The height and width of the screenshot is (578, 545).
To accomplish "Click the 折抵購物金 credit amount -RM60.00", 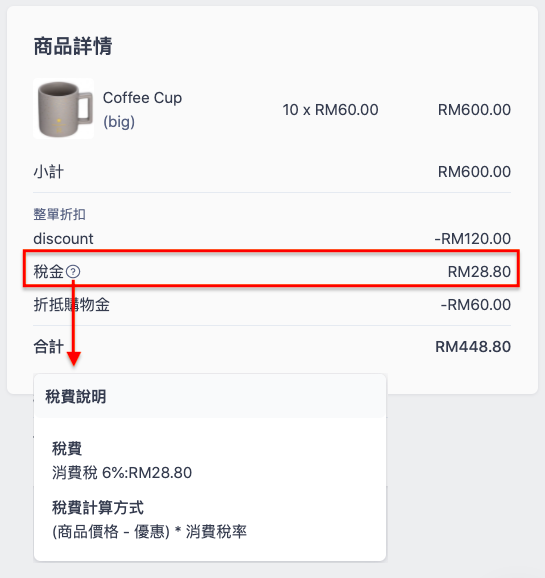I will pos(476,305).
